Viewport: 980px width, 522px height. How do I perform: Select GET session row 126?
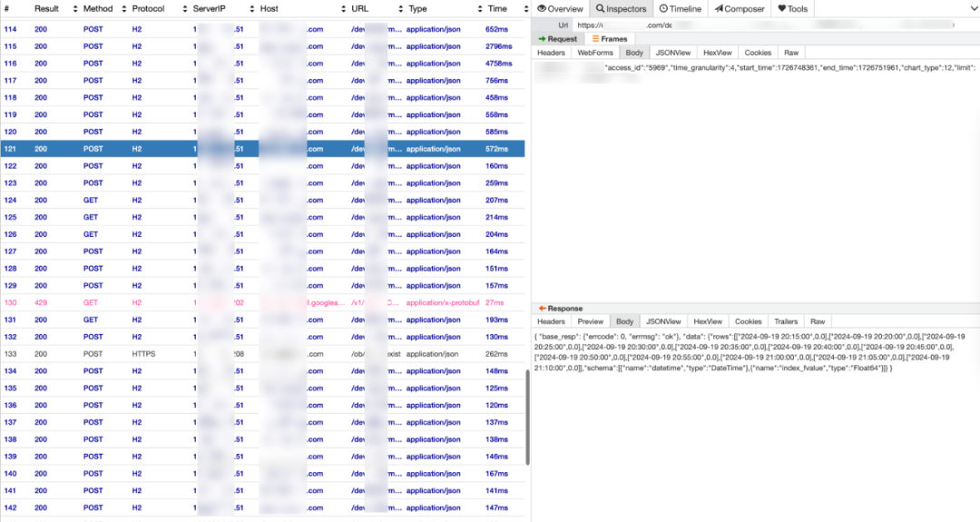point(262,234)
